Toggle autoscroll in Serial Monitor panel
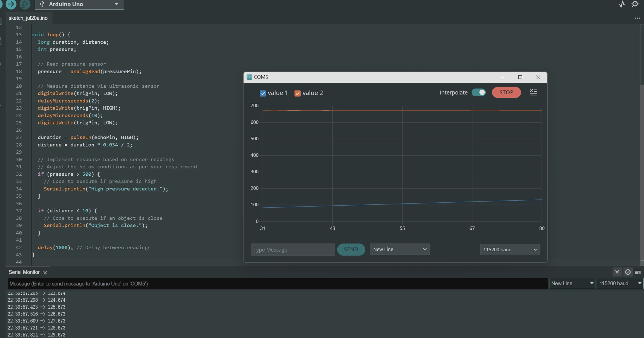This screenshot has width=644, height=338. click(617, 272)
